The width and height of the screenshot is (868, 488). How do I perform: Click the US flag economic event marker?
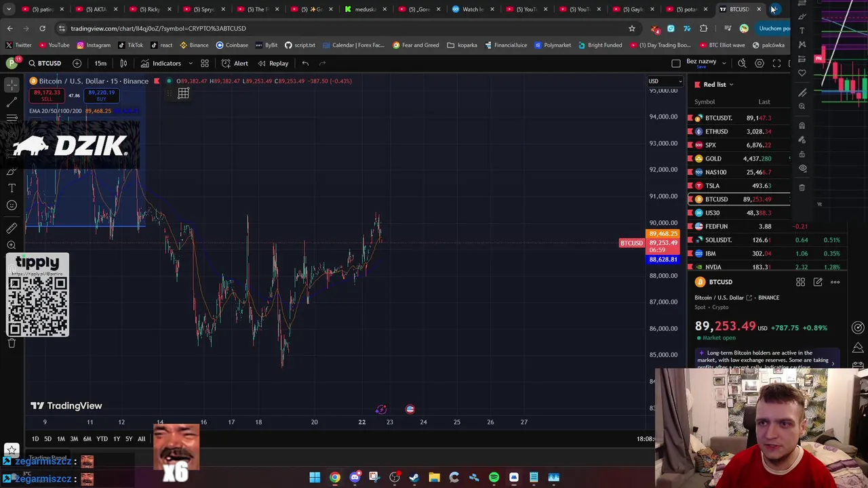pyautogui.click(x=410, y=409)
